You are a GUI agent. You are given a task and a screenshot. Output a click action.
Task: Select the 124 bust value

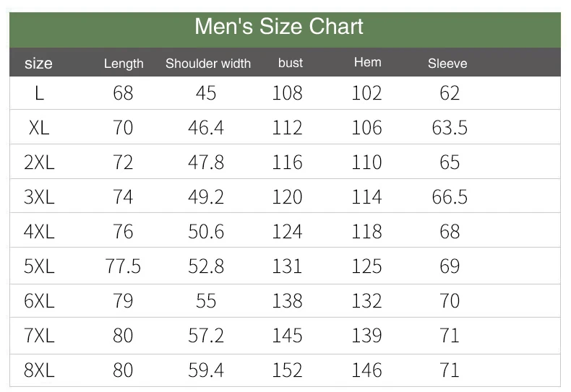click(x=287, y=232)
